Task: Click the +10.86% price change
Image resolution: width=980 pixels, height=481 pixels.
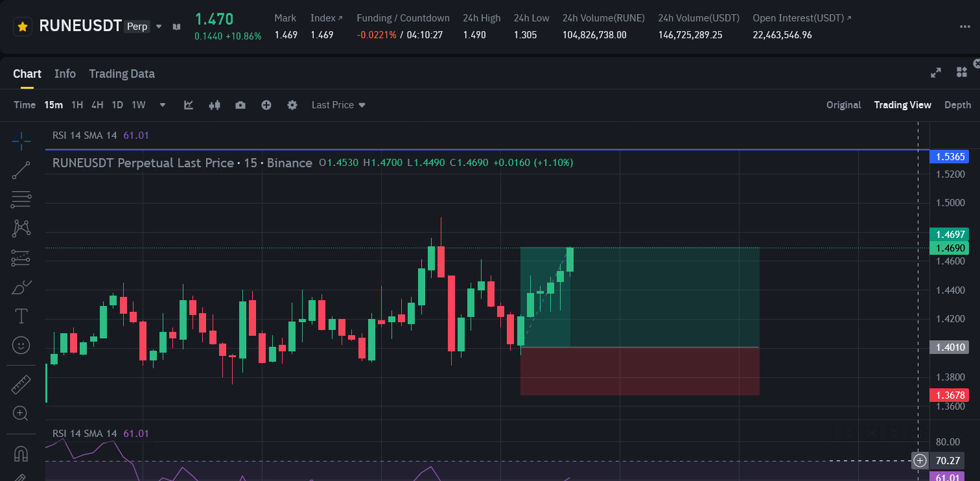Action: pyautogui.click(x=243, y=36)
